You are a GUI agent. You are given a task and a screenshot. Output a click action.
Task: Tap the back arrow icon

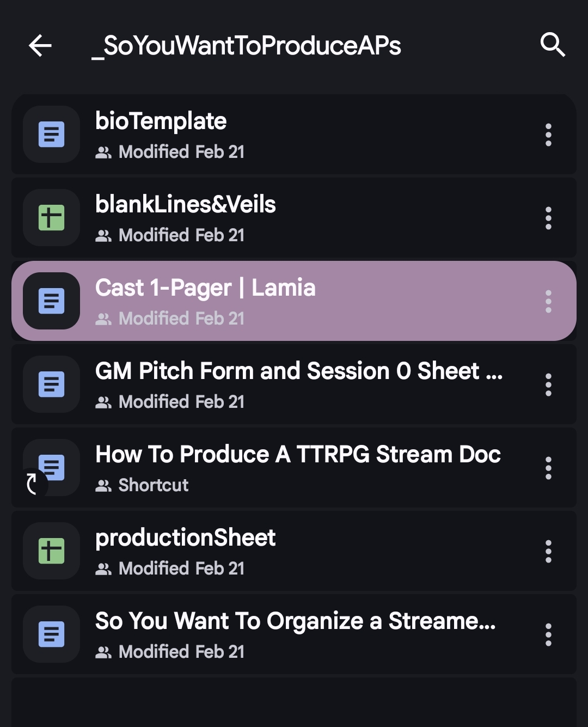tap(40, 45)
